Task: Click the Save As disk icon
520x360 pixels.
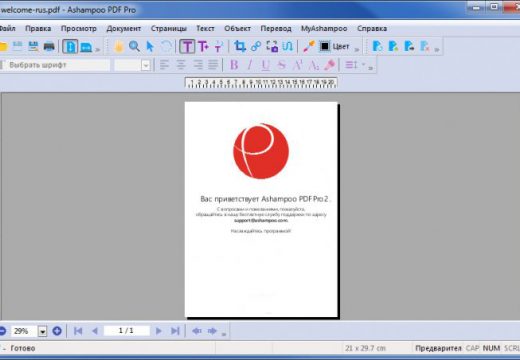Action: tap(33, 46)
